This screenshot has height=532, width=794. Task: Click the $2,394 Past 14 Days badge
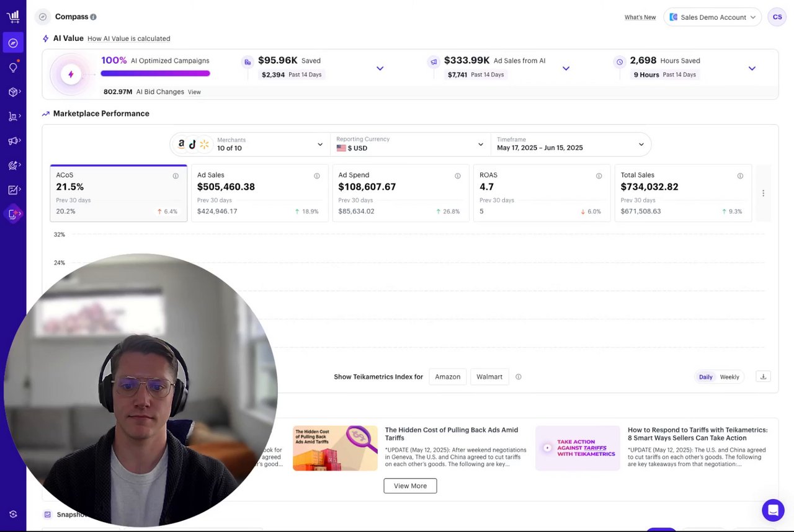[x=292, y=74]
